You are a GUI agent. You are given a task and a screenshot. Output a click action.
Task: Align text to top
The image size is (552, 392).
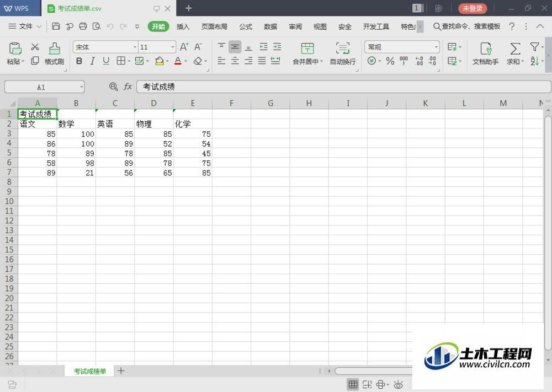click(x=221, y=47)
